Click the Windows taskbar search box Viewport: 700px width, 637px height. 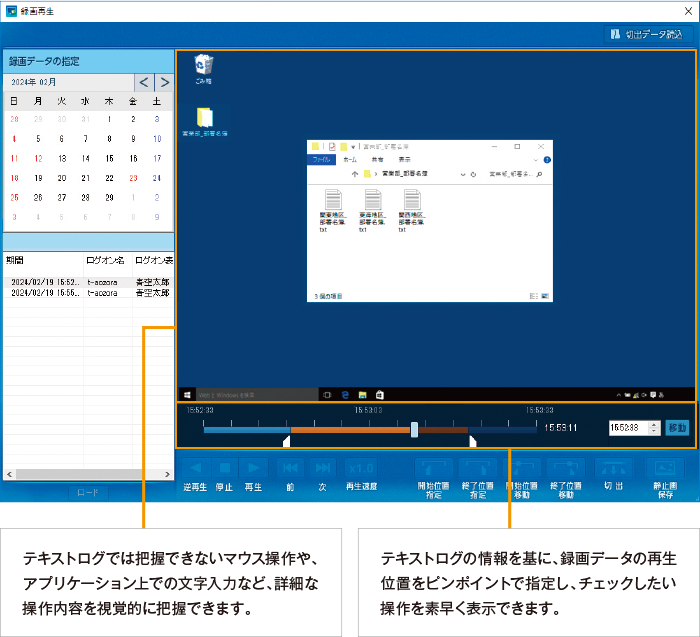(x=257, y=395)
